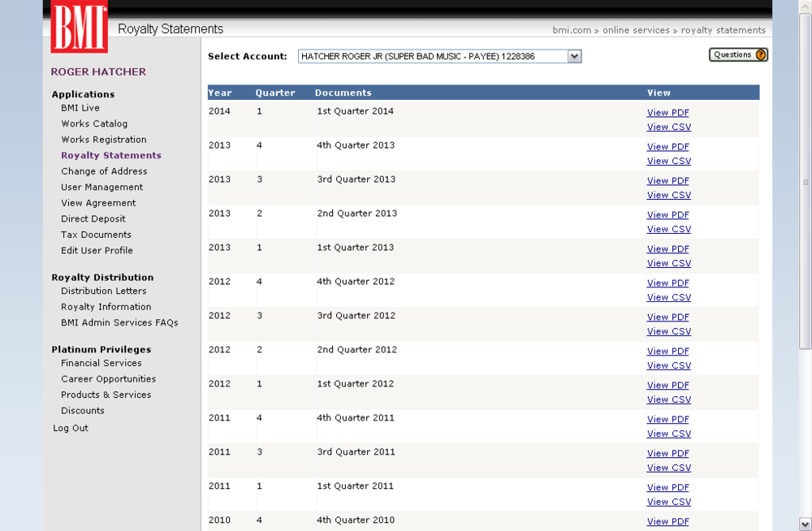View CSV for 4th Quarter 2013
The width and height of the screenshot is (812, 531).
click(x=669, y=161)
